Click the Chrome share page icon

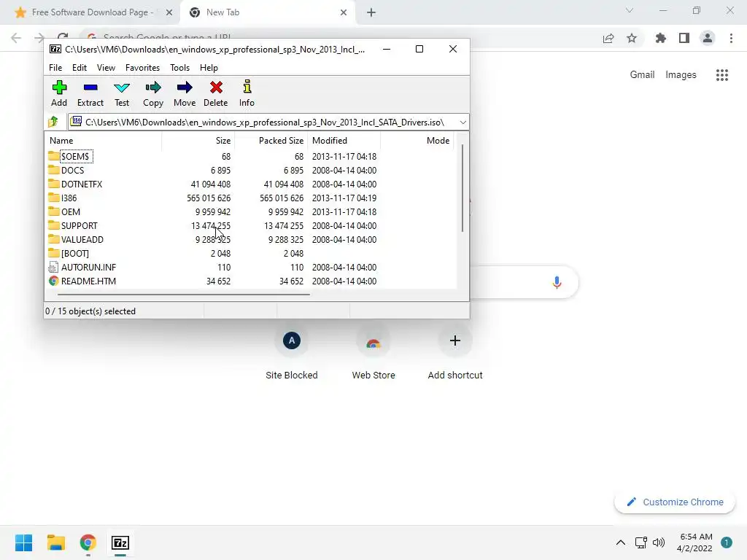pos(608,38)
